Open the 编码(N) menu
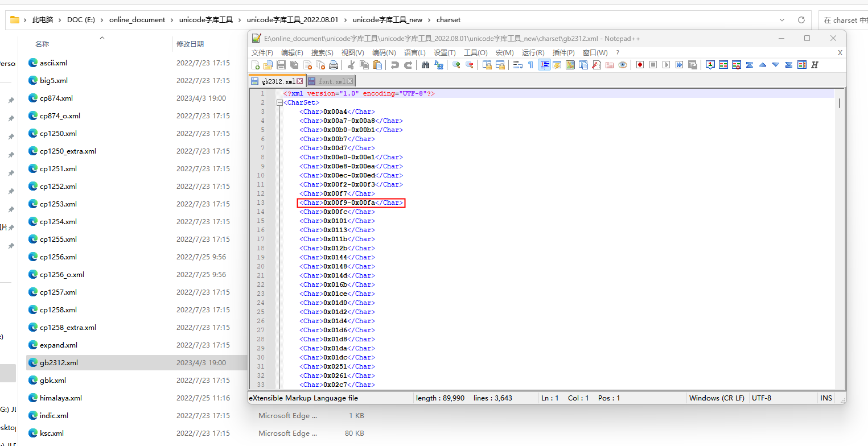Viewport: 868px width, 446px height. point(384,52)
